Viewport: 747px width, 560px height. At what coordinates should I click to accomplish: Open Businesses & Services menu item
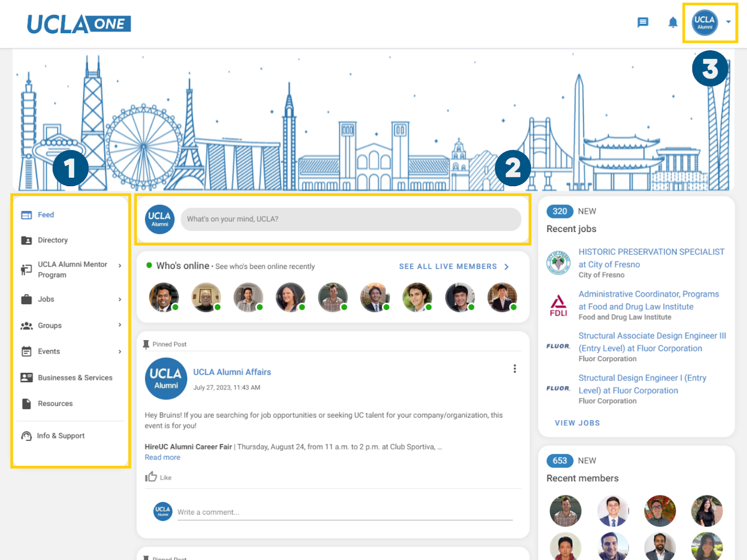point(75,378)
